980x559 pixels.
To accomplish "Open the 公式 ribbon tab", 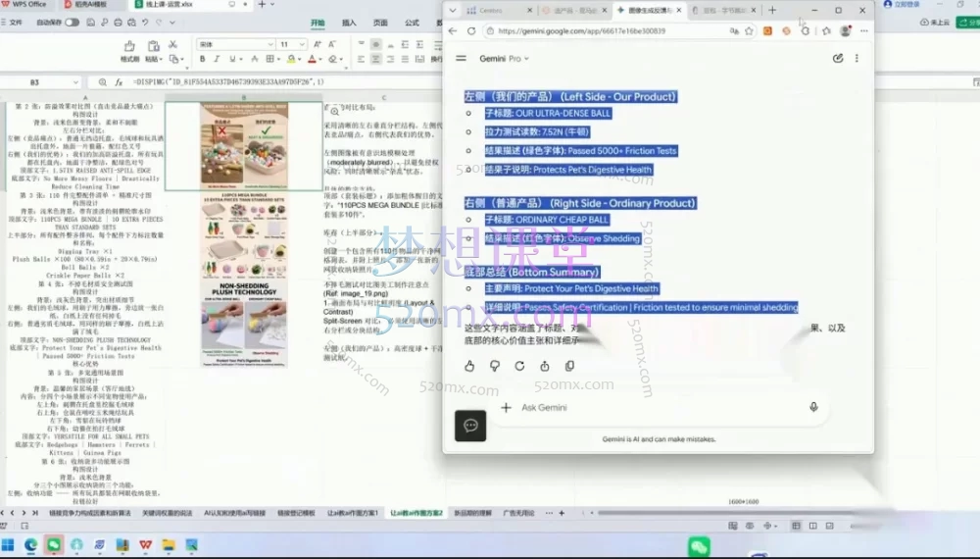I will point(412,23).
